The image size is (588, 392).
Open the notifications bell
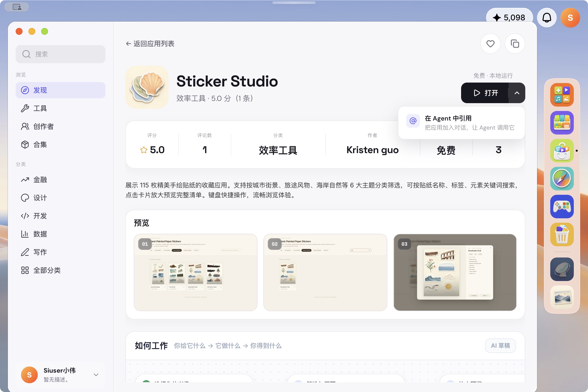(547, 18)
